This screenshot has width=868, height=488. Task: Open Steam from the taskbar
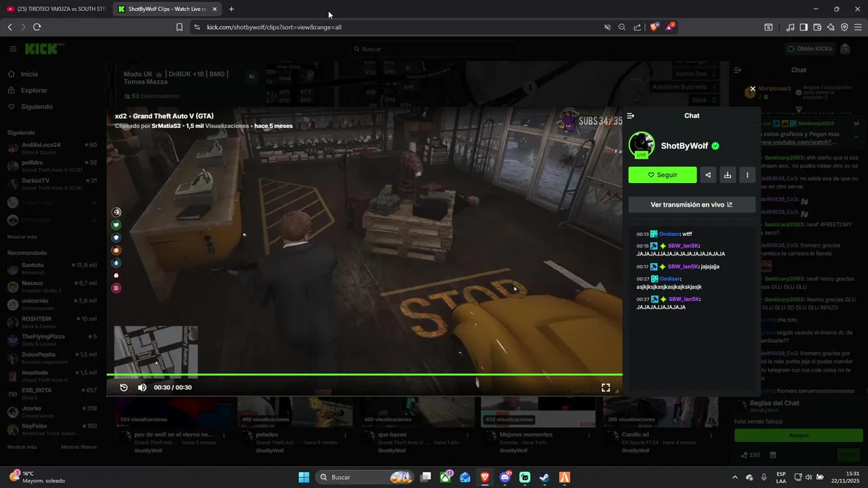click(x=545, y=477)
